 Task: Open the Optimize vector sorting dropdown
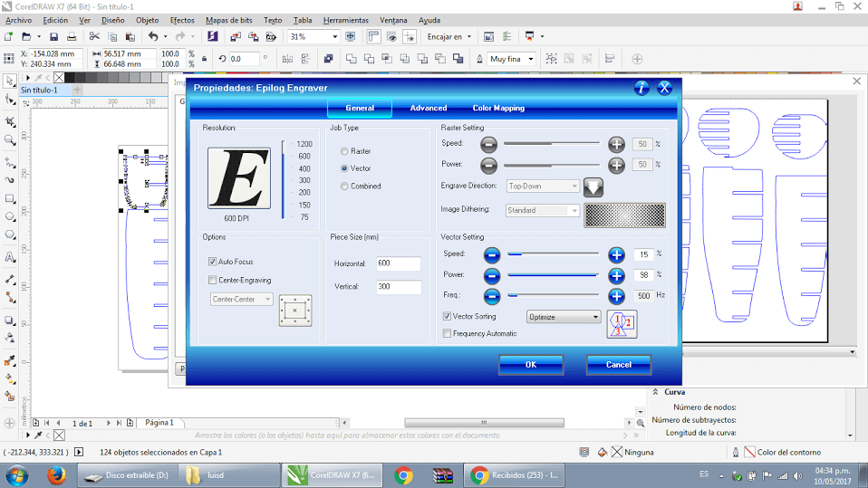(x=563, y=317)
